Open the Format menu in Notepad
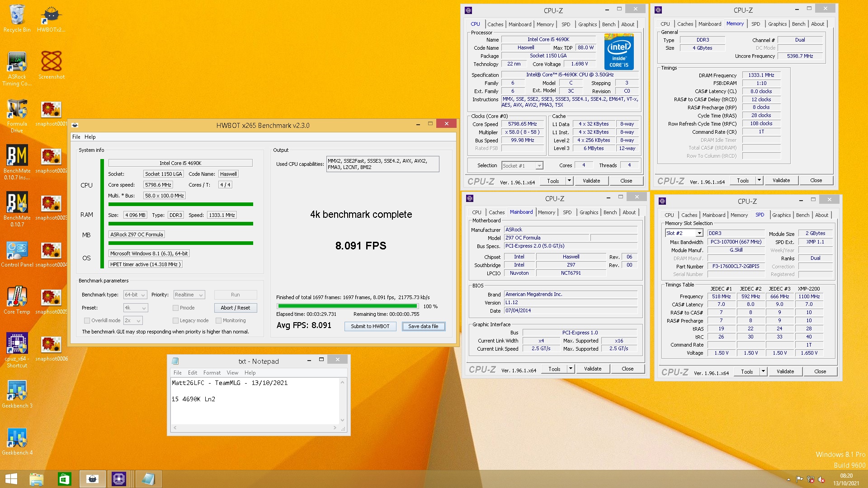The width and height of the screenshot is (868, 488). [212, 373]
